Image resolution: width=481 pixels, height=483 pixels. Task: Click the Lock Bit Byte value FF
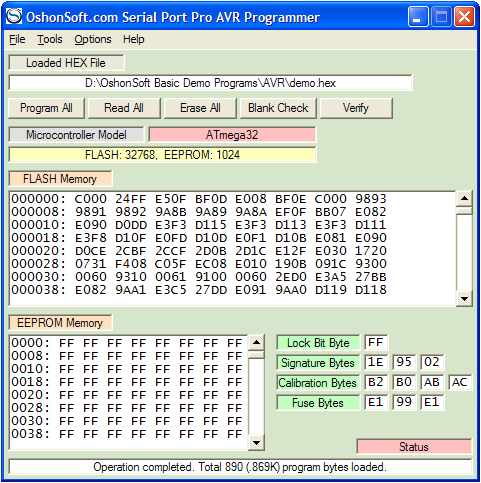pyautogui.click(x=376, y=342)
